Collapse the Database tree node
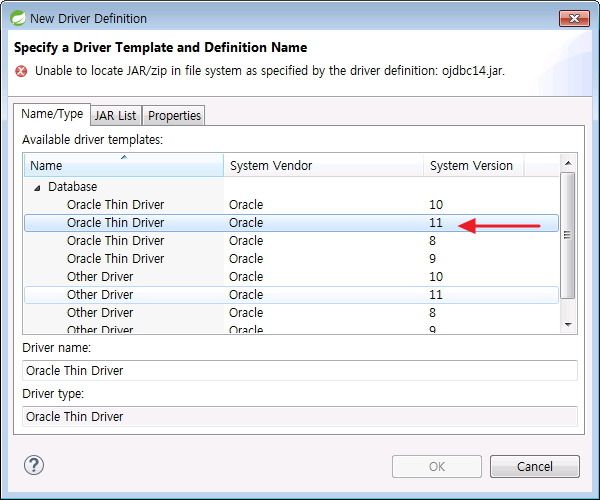600x500 pixels. coord(37,187)
